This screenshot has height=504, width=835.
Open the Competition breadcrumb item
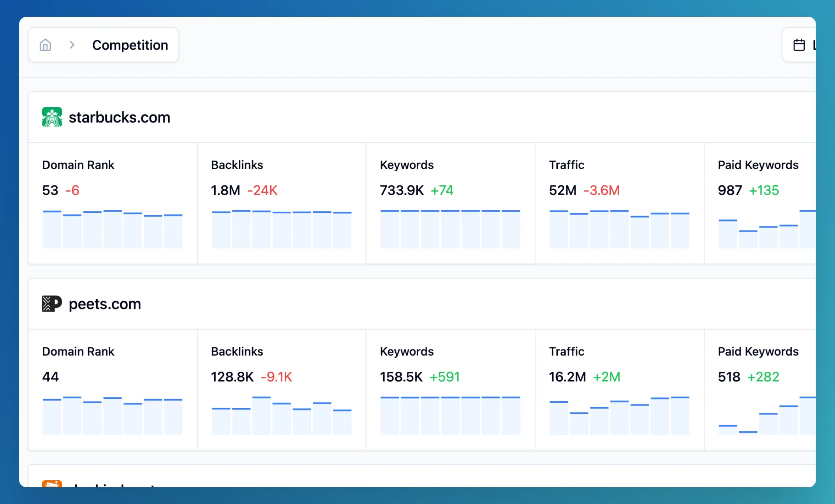coord(130,45)
